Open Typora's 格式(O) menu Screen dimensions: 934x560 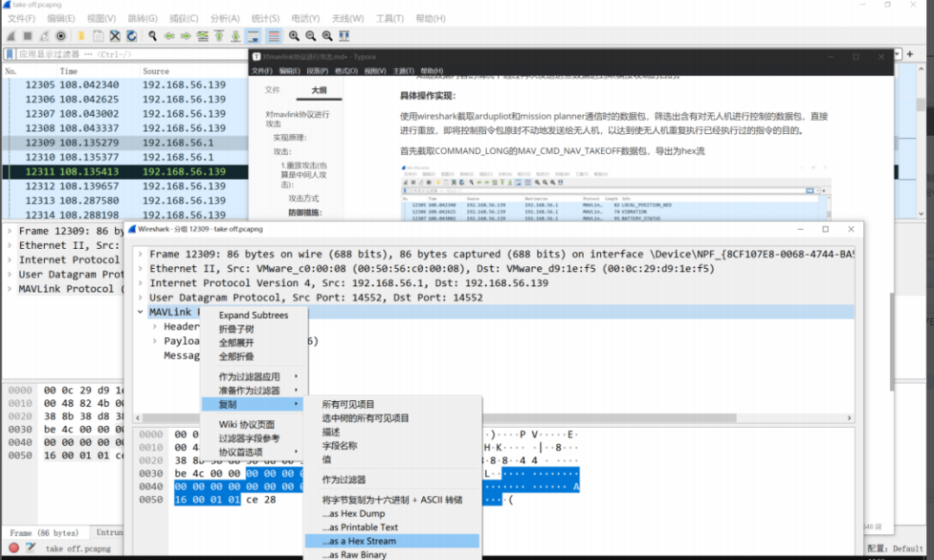pyautogui.click(x=346, y=71)
